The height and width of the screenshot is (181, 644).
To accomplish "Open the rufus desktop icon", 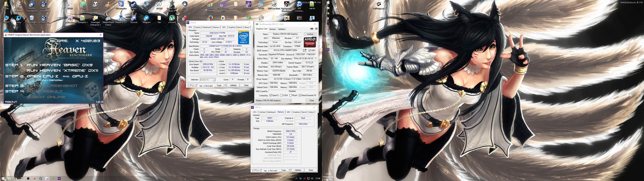I will pyautogui.click(x=236, y=6).
